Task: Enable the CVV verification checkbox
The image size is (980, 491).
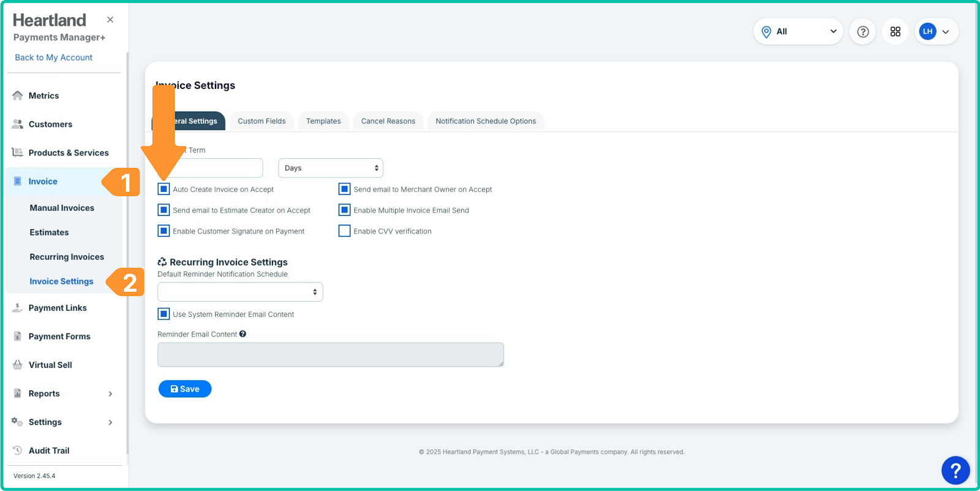Action: [x=345, y=231]
